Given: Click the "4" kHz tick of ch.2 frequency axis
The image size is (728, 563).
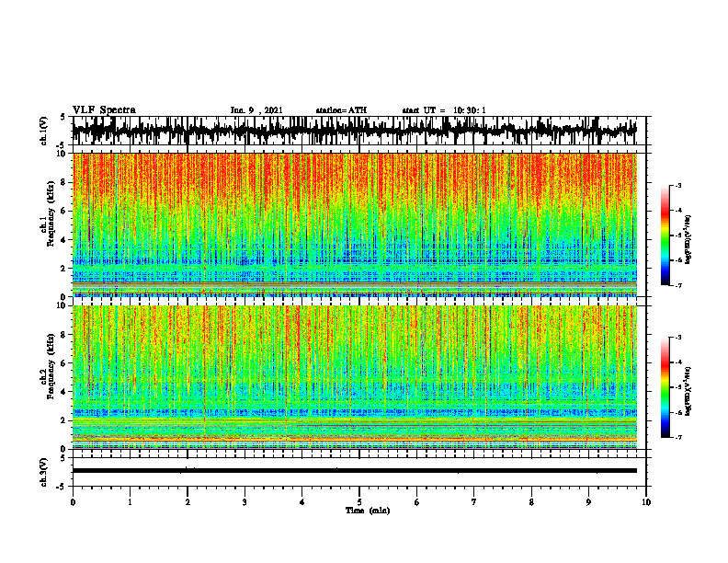Looking at the screenshot, I should [64, 392].
